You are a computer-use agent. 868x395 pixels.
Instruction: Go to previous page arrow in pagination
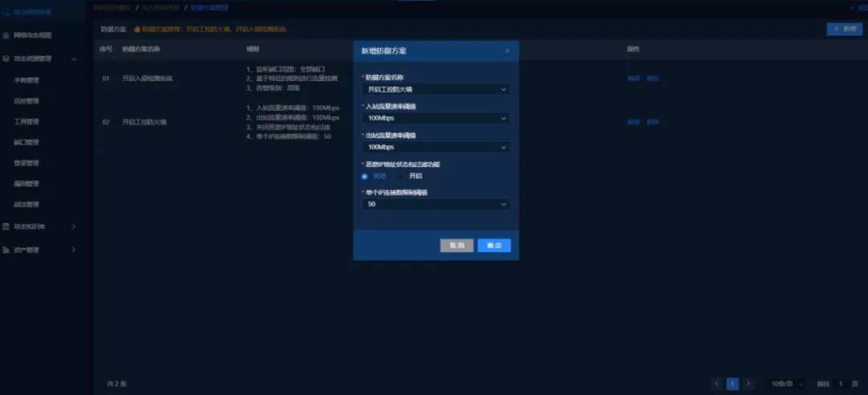tap(717, 384)
